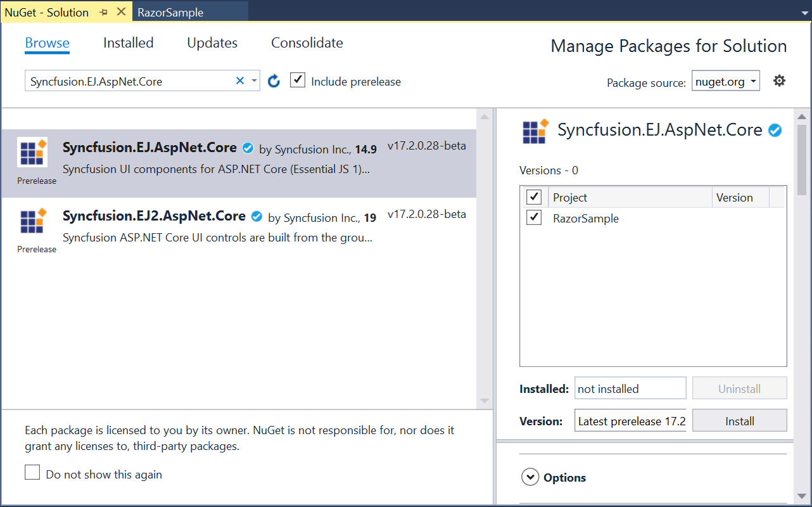812x507 pixels.
Task: Close the NuGet - Solution tab
Action: 121,12
